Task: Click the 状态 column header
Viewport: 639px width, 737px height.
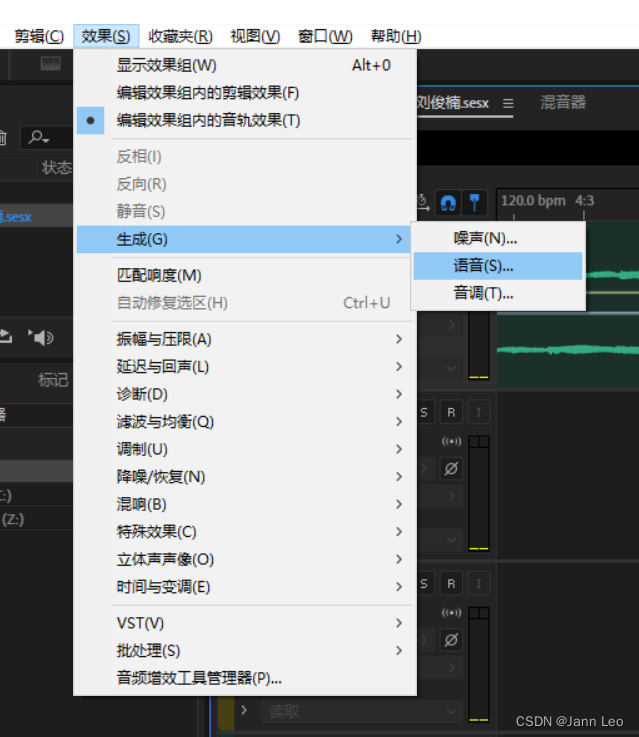Action: tap(56, 167)
